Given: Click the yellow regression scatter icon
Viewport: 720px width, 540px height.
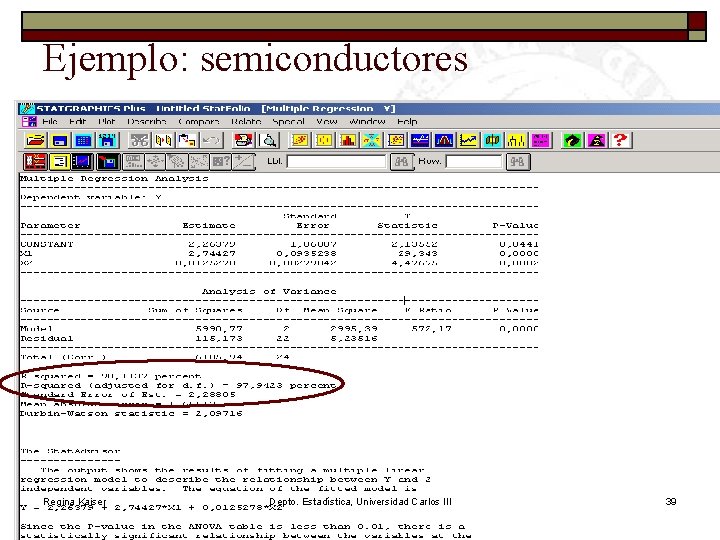Looking at the screenshot, I should point(396,140).
